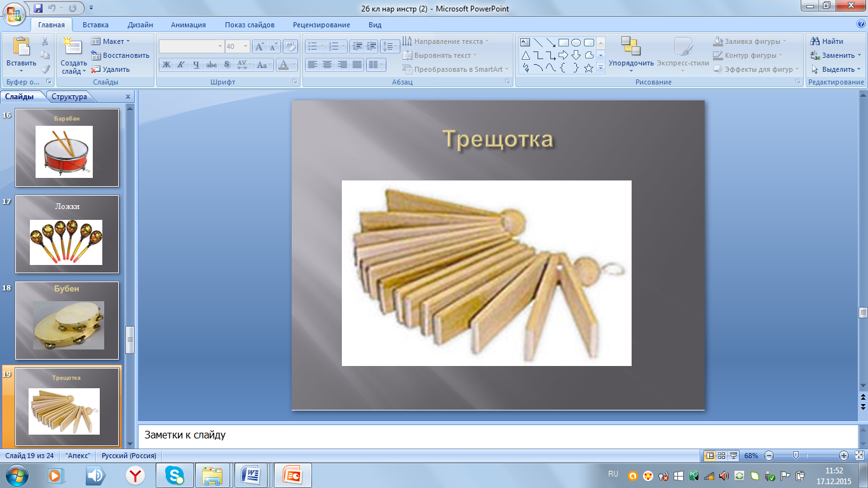The width and height of the screenshot is (868, 488).
Task: Open the Показ слайдов tab
Action: (x=250, y=25)
